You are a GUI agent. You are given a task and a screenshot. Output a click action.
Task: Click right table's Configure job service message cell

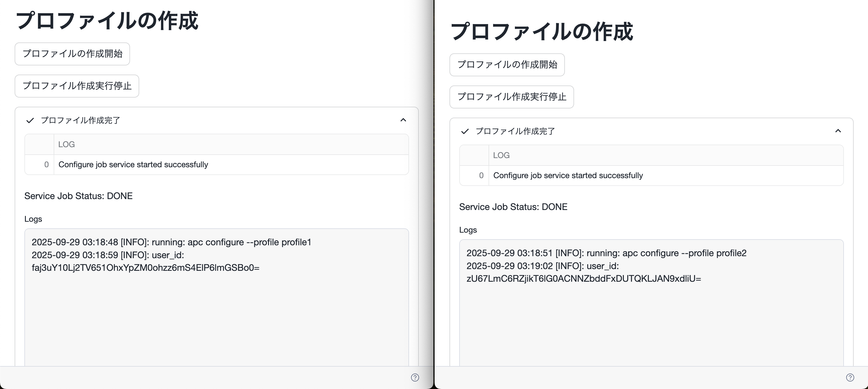pos(568,176)
